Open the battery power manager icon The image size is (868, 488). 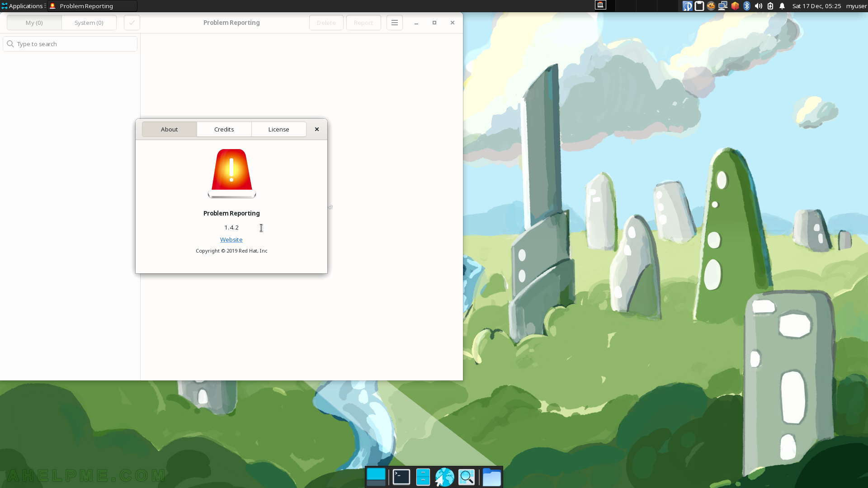[x=770, y=6]
